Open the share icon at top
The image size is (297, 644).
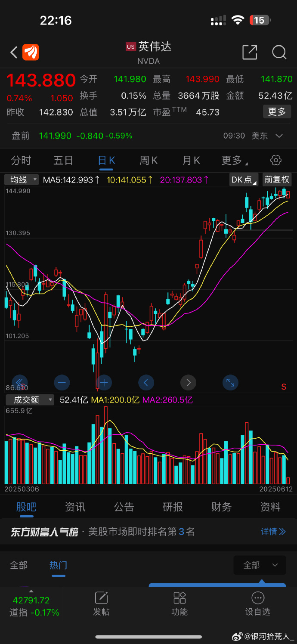click(250, 53)
